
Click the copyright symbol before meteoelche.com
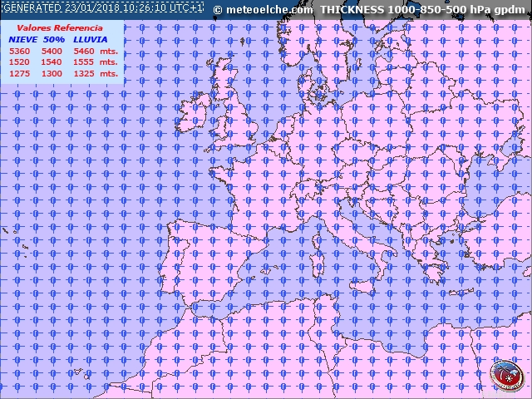pyautogui.click(x=218, y=10)
